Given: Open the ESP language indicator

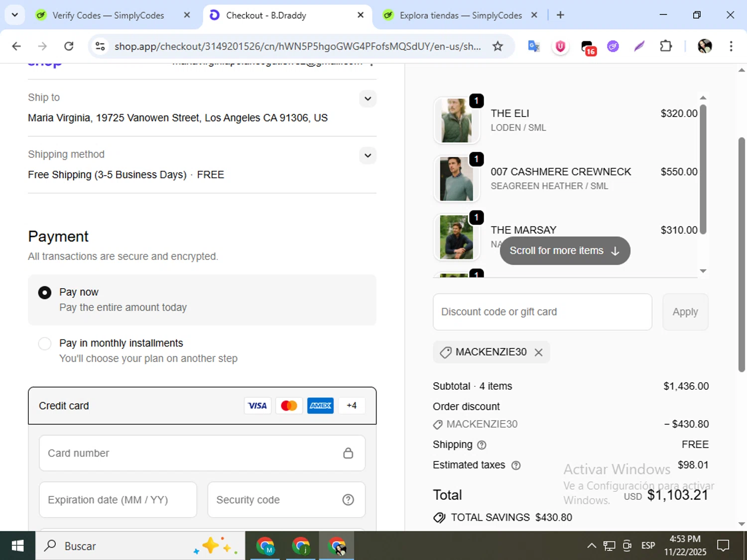Looking at the screenshot, I should (x=648, y=546).
